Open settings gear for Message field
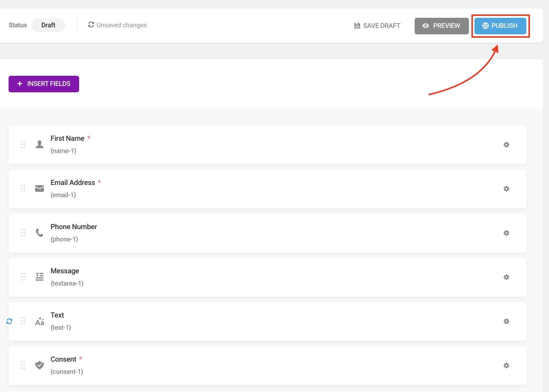 coord(506,277)
